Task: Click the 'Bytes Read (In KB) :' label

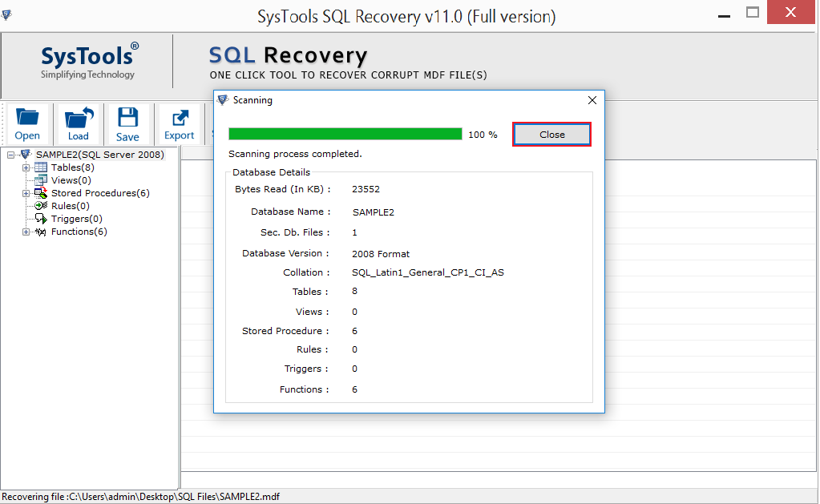Action: (283, 189)
